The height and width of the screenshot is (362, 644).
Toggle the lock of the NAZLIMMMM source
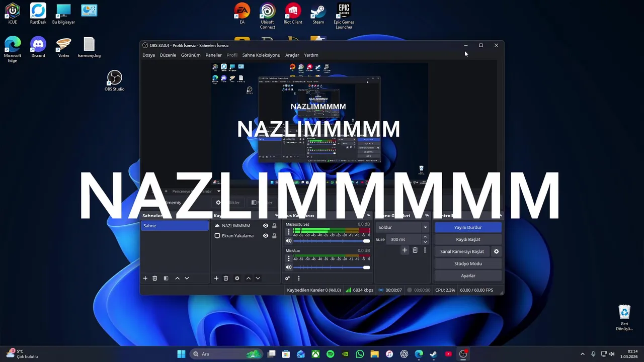pos(274,226)
